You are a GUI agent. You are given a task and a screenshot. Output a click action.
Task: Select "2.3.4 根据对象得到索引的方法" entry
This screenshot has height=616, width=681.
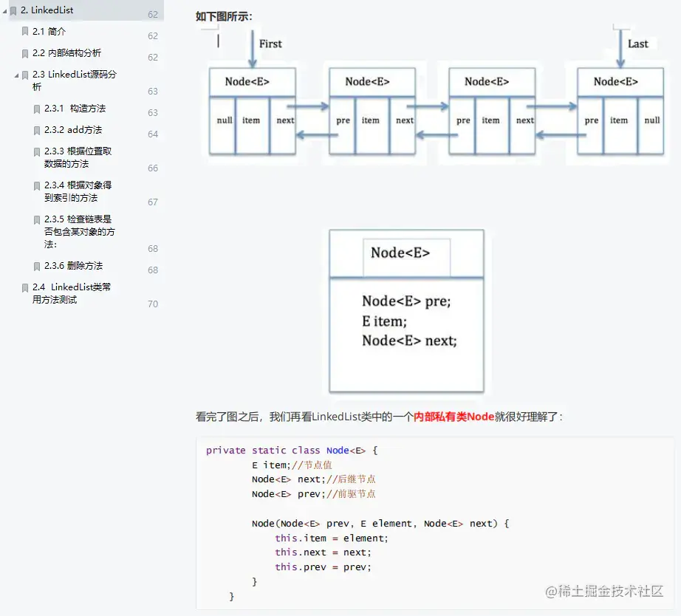click(74, 191)
